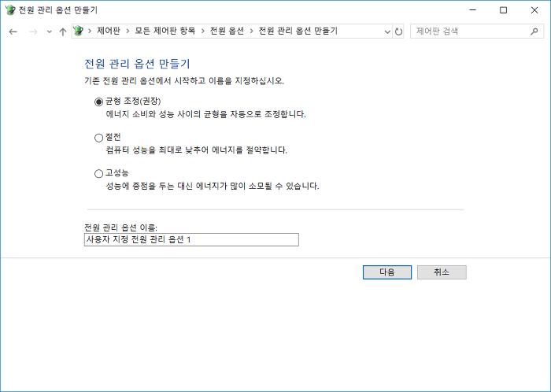Click the up arrow to parent folder
The height and width of the screenshot is (392, 551).
pos(62,31)
